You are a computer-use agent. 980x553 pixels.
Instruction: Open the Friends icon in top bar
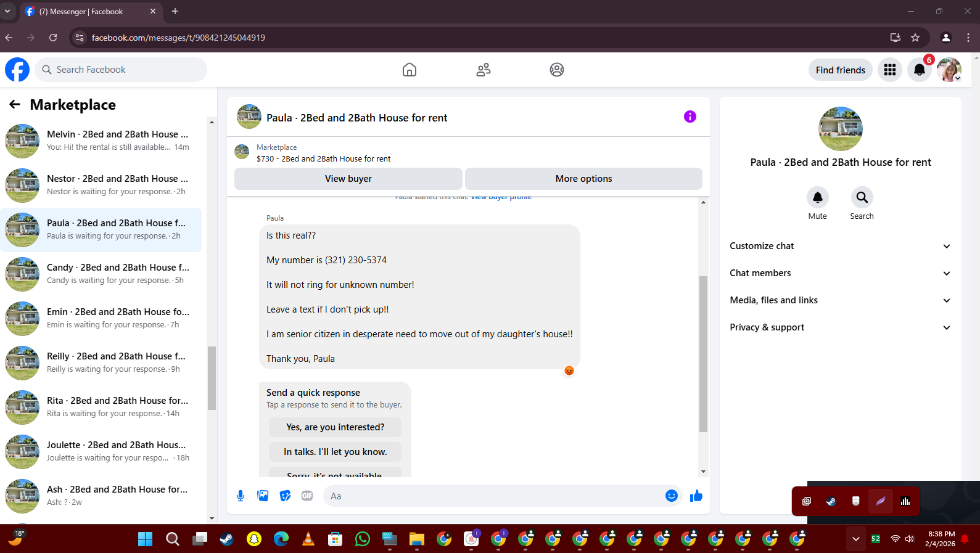(484, 70)
